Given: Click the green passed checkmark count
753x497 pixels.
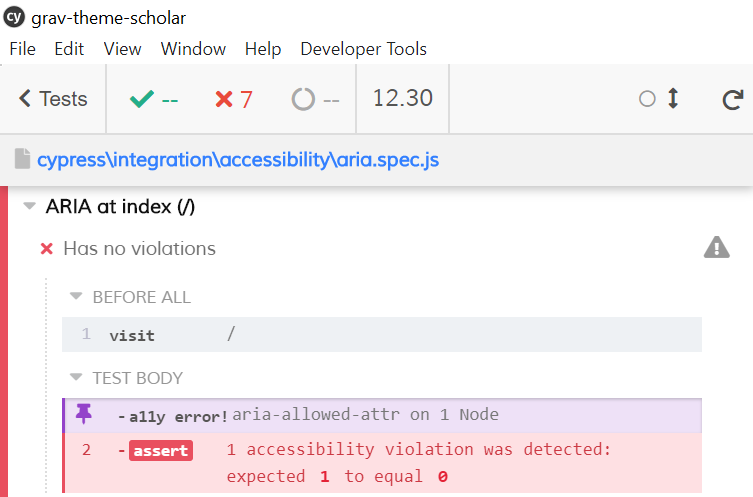Looking at the screenshot, I should tap(154, 99).
